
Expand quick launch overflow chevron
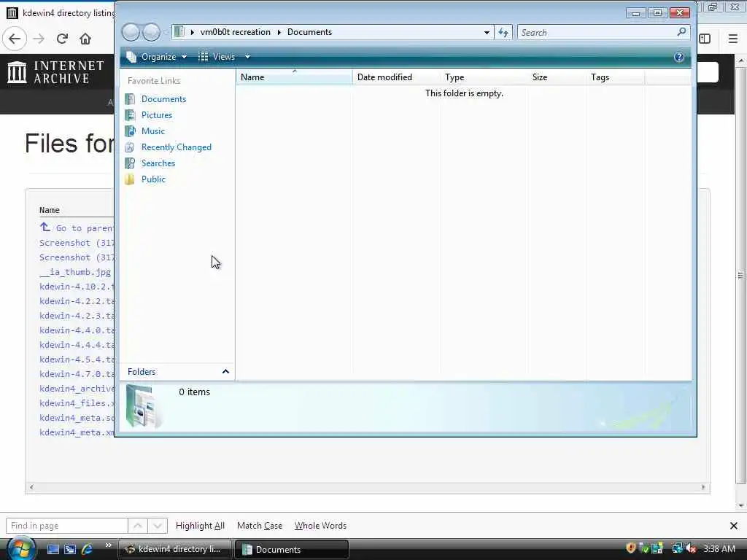[108, 545]
